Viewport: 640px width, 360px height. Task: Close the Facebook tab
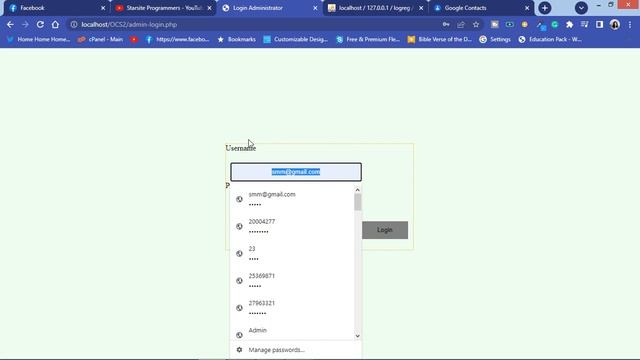tap(103, 8)
